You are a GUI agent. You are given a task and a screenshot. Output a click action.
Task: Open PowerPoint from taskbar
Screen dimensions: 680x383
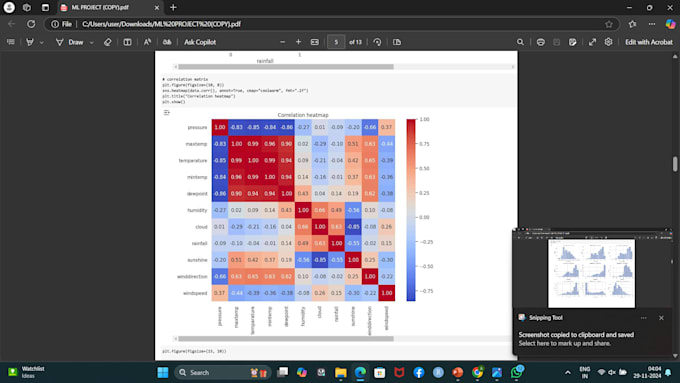(458, 373)
